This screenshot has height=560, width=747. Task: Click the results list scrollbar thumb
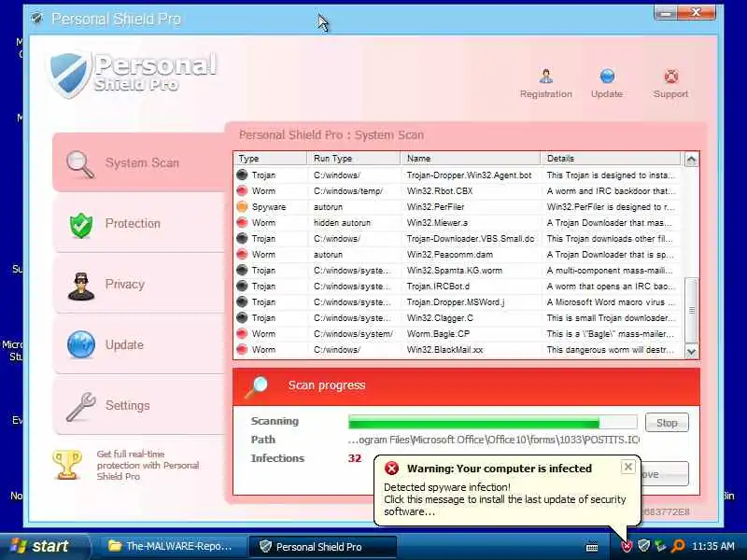(691, 310)
